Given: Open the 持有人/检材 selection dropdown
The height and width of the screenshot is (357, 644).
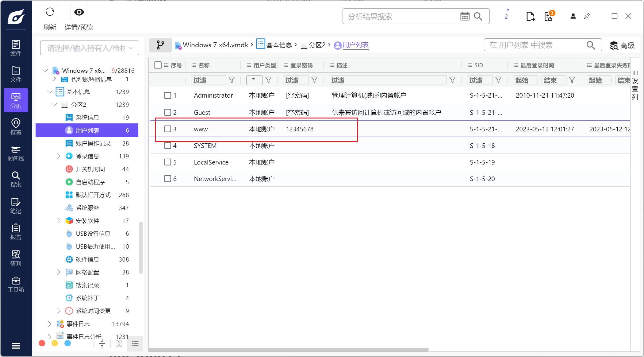Looking at the screenshot, I should [90, 48].
